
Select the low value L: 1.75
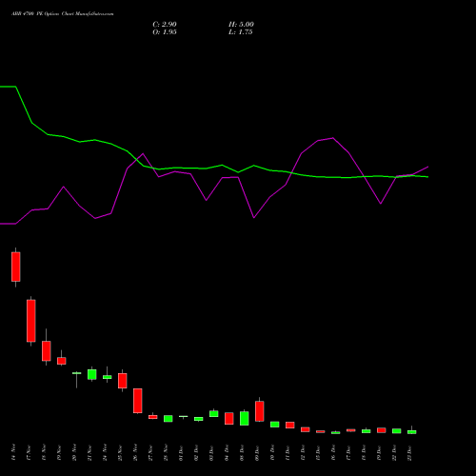click(241, 32)
